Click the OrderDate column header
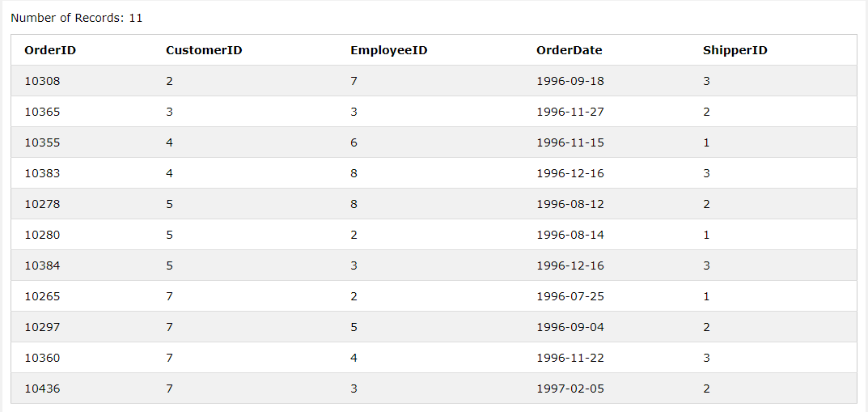The width and height of the screenshot is (868, 412). click(x=569, y=50)
